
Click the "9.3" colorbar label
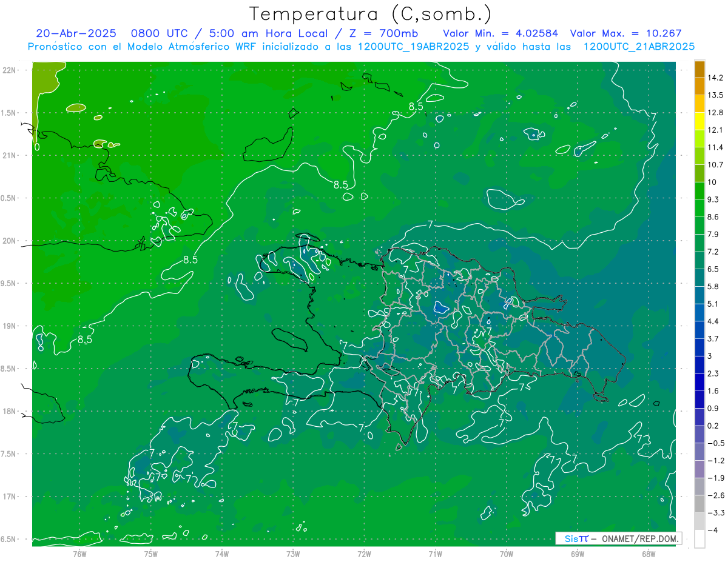[713, 199]
